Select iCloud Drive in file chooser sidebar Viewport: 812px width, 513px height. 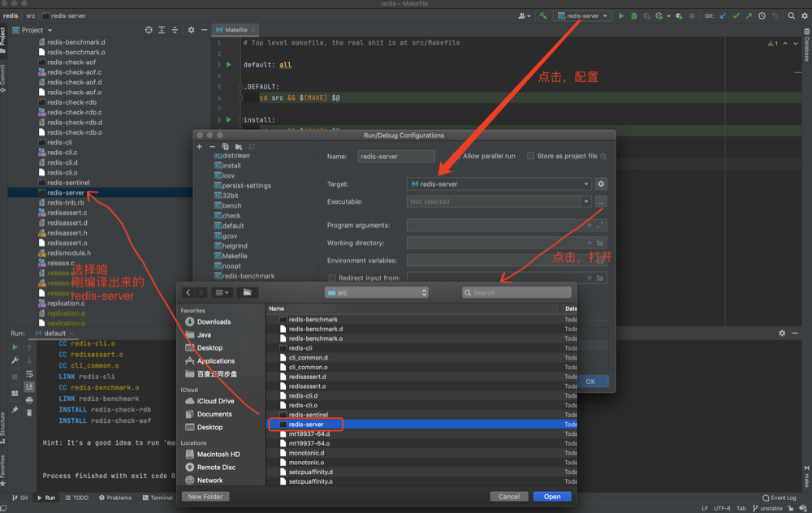pyautogui.click(x=209, y=401)
